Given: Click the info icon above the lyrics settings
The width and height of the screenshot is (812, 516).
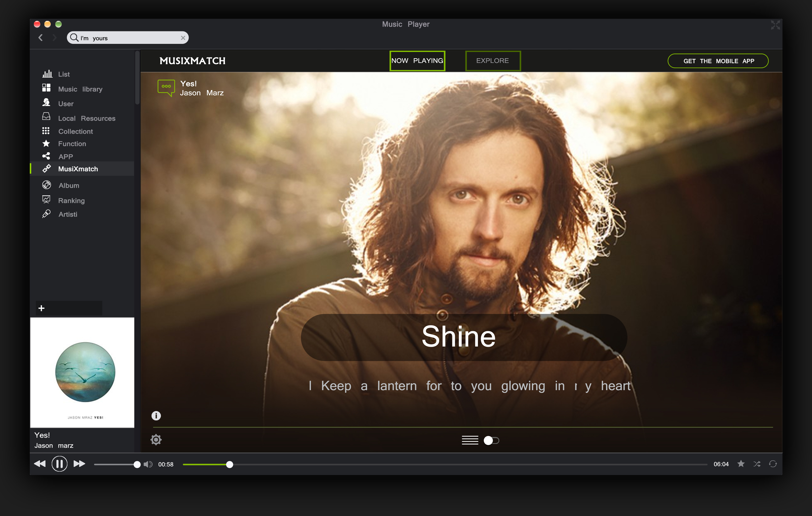Looking at the screenshot, I should point(156,415).
